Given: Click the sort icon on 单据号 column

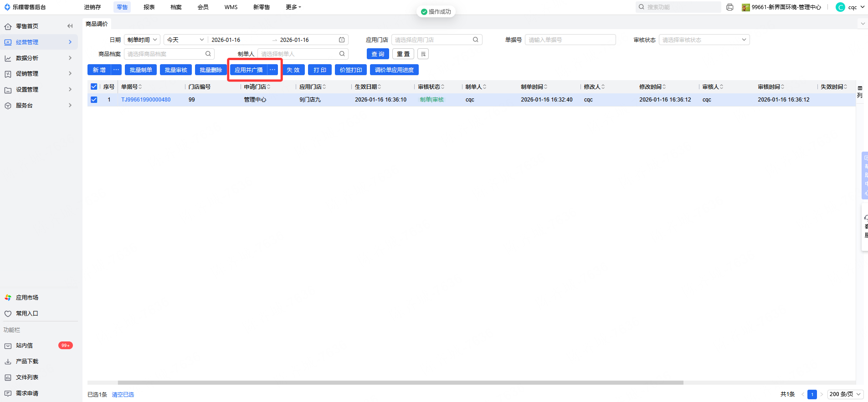Looking at the screenshot, I should point(140,87).
